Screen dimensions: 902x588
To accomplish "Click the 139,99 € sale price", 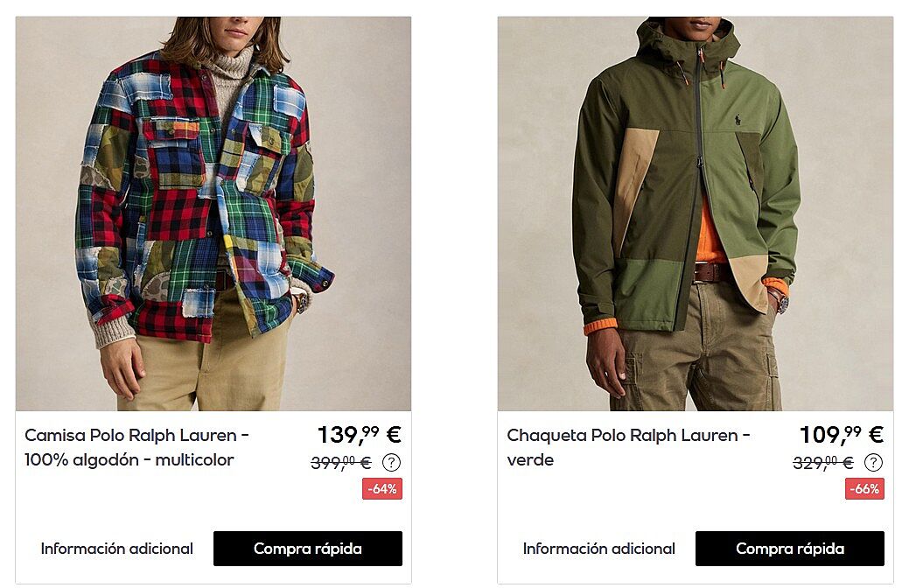I will [360, 434].
